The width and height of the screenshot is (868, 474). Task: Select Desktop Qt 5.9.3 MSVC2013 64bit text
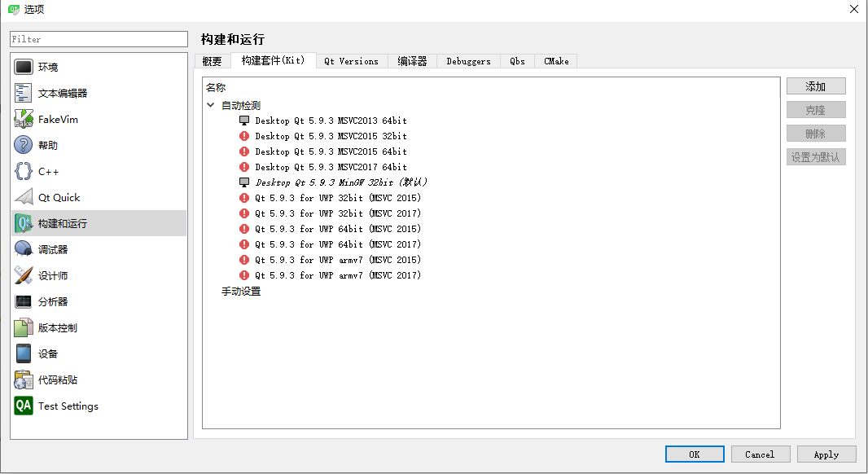331,121
